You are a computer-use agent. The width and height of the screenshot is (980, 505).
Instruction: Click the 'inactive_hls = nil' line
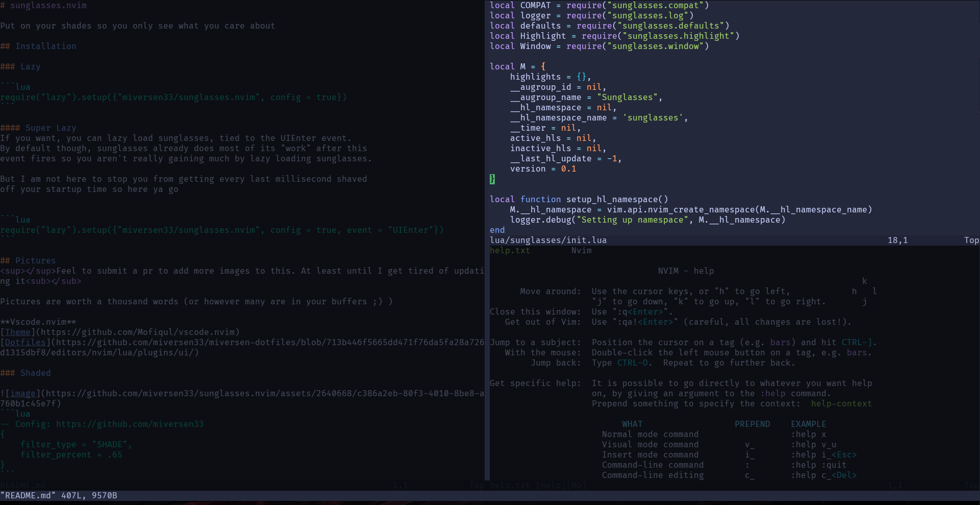tap(559, 148)
